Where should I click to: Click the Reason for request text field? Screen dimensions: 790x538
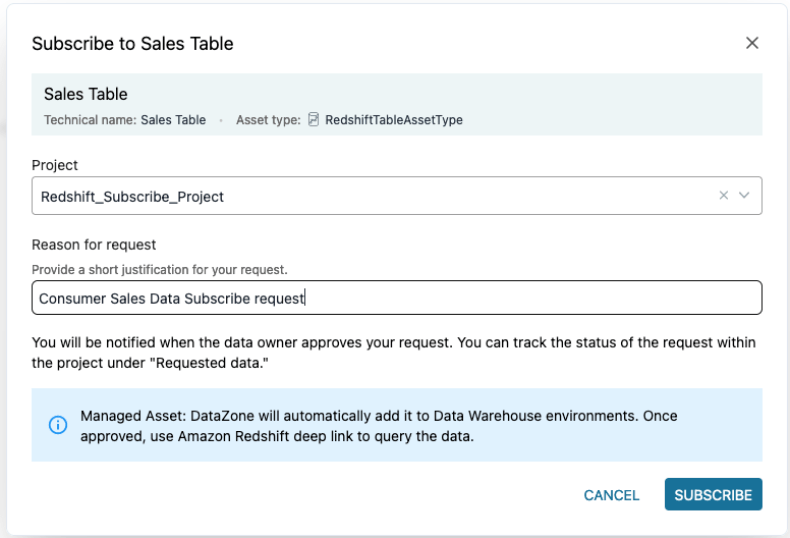396,298
